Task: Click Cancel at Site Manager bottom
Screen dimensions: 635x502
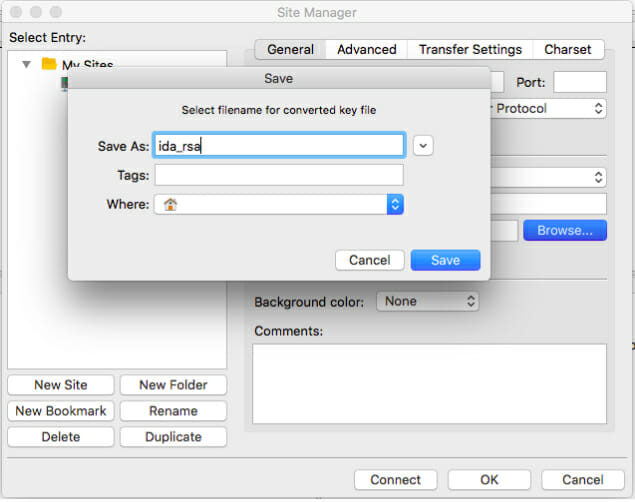Action: pos(583,480)
